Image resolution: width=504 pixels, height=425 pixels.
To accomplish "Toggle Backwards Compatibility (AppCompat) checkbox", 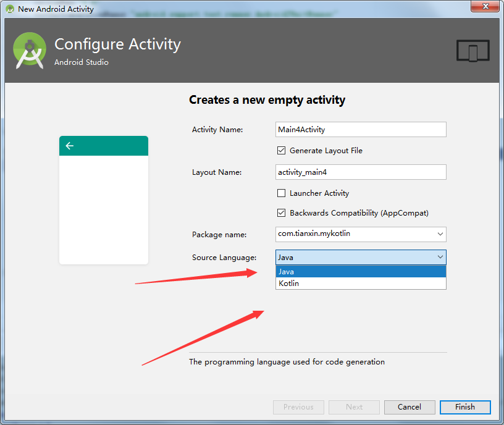I will click(281, 213).
